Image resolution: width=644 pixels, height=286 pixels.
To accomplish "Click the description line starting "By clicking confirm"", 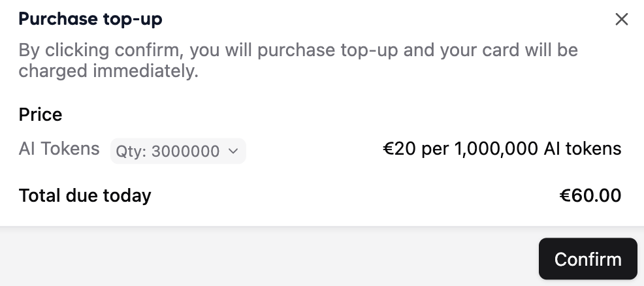I will [x=298, y=50].
